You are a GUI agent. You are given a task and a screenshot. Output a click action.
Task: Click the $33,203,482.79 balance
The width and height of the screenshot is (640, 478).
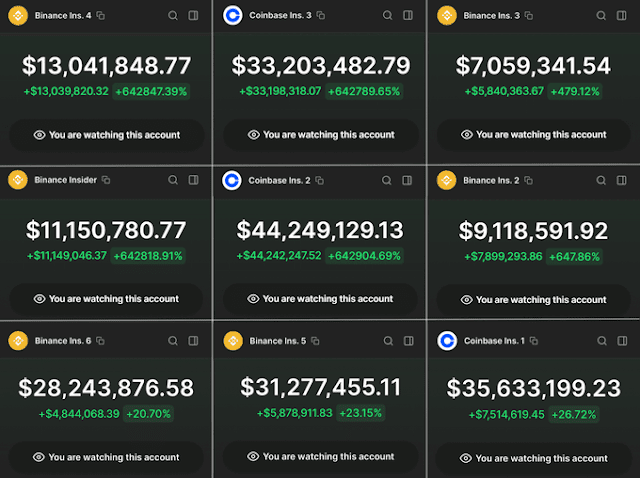click(x=321, y=66)
